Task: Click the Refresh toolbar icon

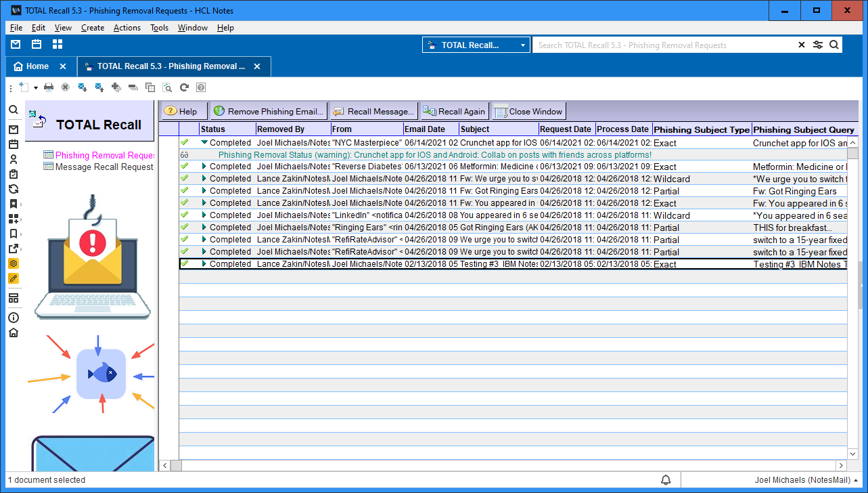Action: [x=184, y=87]
